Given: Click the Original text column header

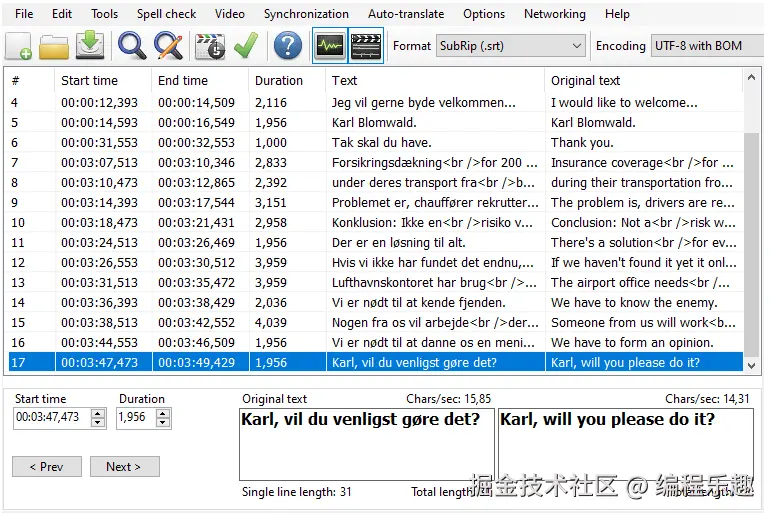Looking at the screenshot, I should coord(644,81).
